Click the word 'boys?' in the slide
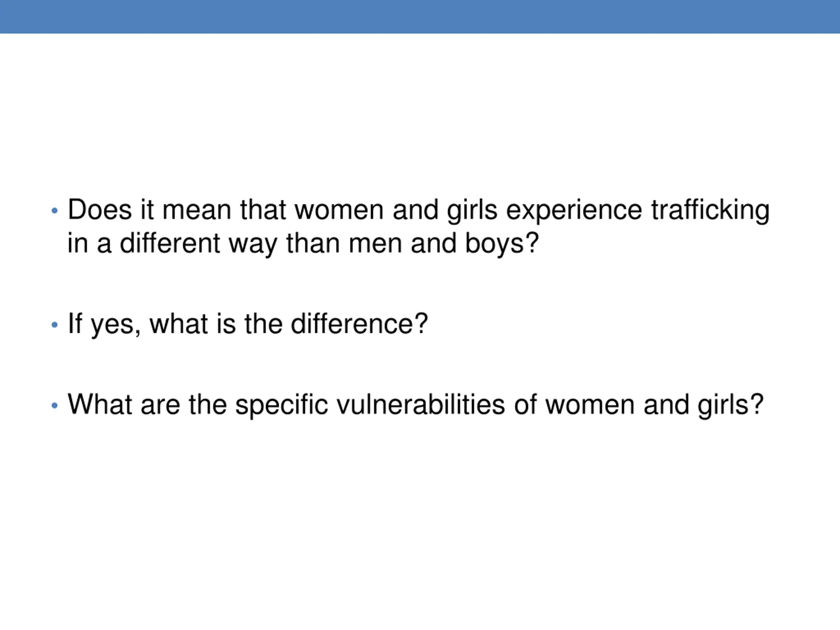This screenshot has width=840, height=630. 502,244
